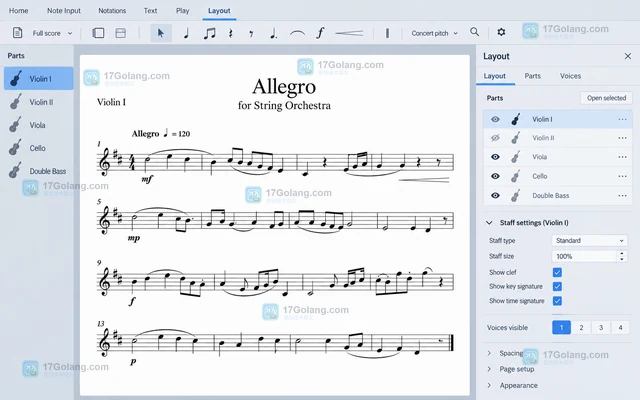This screenshot has height=400, width=640.
Task: Select the forte dynamics tool
Action: tap(320, 33)
